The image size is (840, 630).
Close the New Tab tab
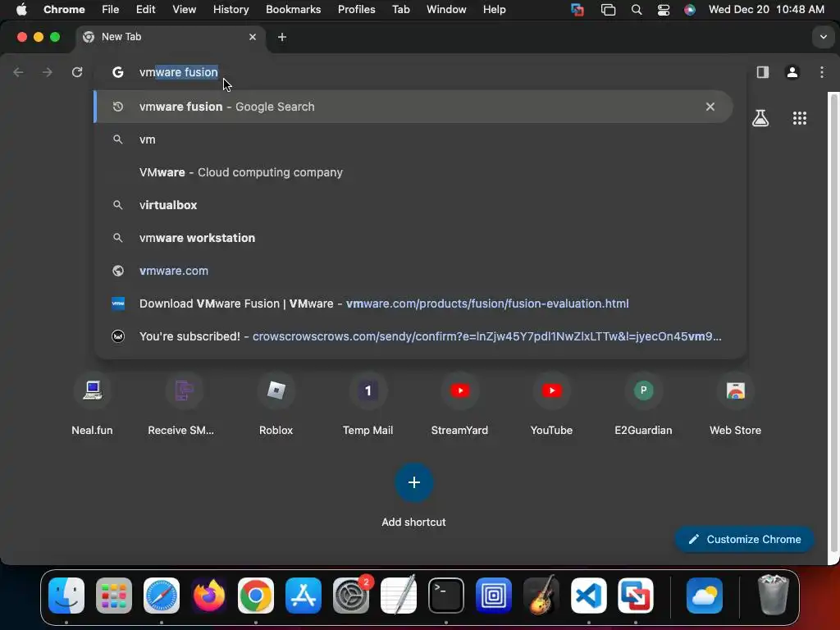click(x=253, y=37)
